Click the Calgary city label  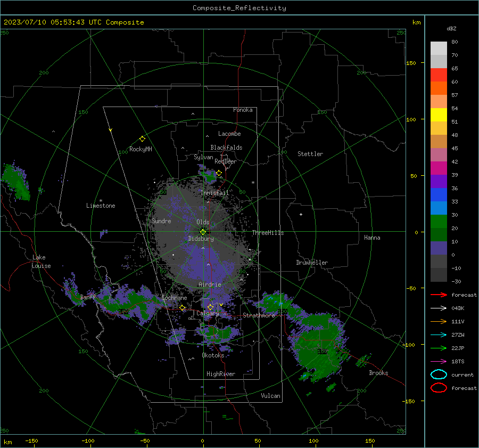tap(208, 313)
